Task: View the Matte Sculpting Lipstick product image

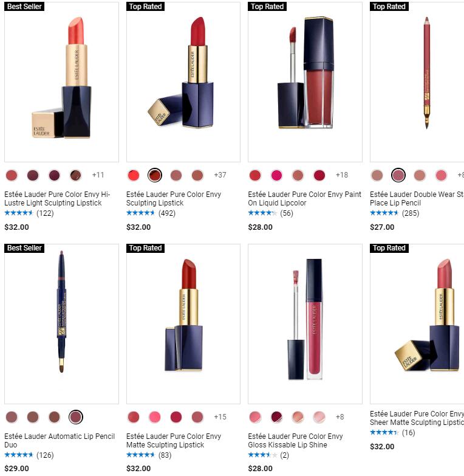Action: (x=183, y=324)
